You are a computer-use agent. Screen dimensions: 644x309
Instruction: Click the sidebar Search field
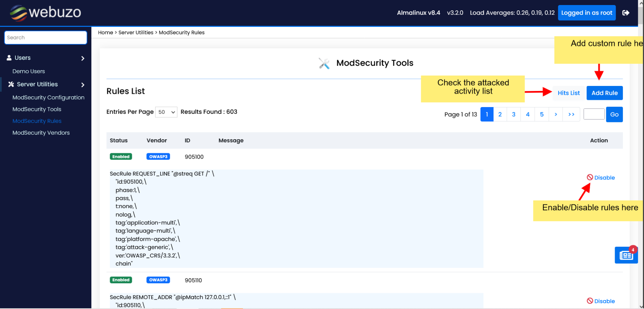[x=46, y=38]
